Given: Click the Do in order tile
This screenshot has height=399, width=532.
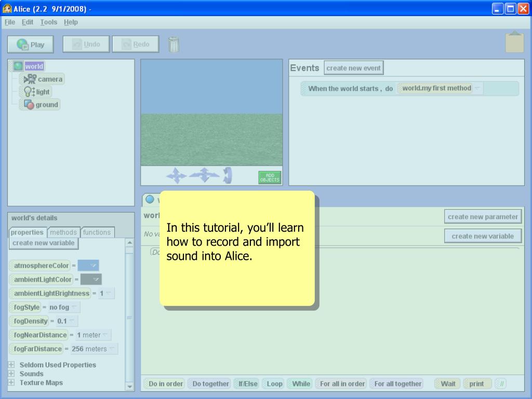Looking at the screenshot, I should [x=164, y=384].
